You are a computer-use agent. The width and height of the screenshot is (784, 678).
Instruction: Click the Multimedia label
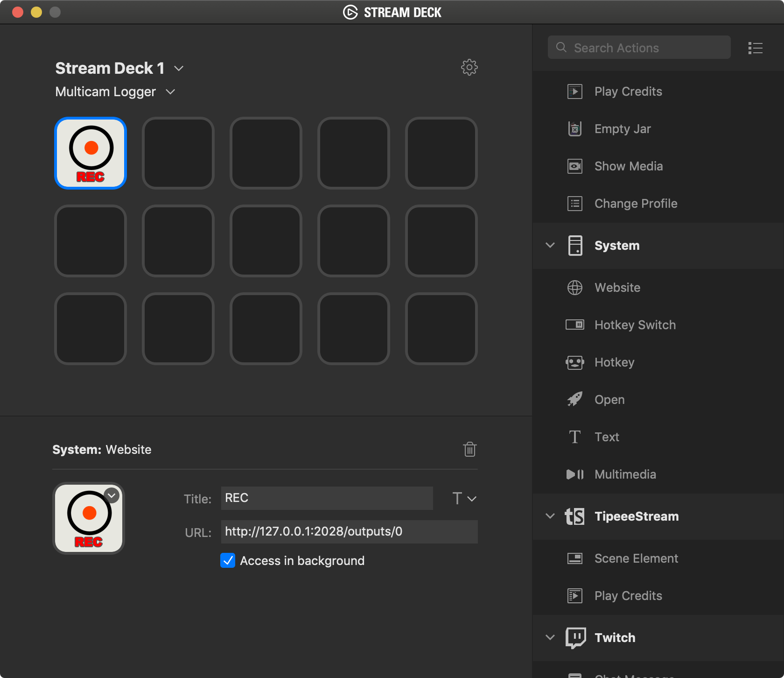(625, 474)
